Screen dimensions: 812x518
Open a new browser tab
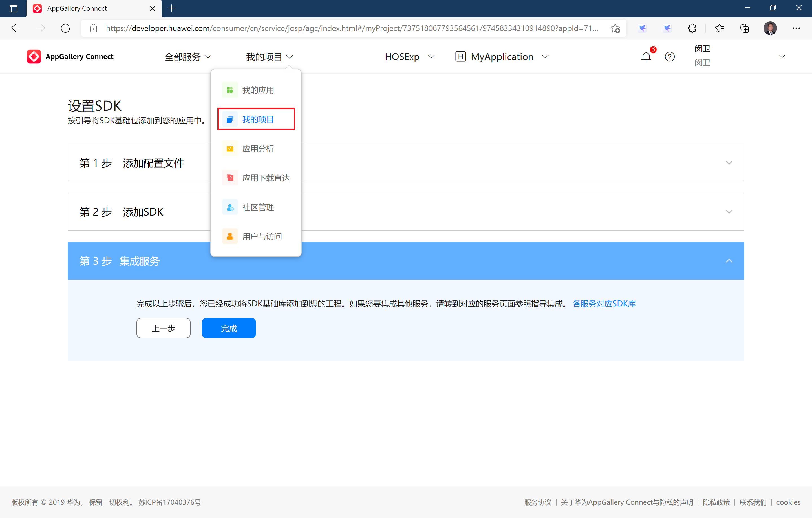(172, 8)
